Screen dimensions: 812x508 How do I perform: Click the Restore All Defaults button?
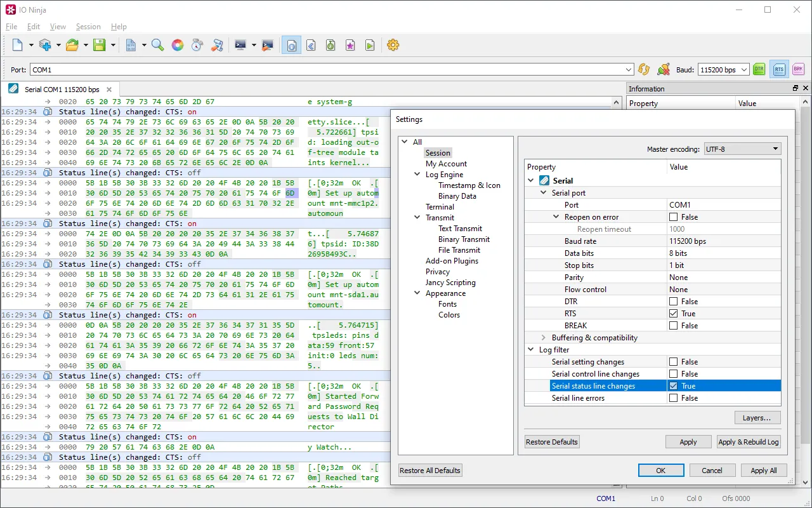430,471
